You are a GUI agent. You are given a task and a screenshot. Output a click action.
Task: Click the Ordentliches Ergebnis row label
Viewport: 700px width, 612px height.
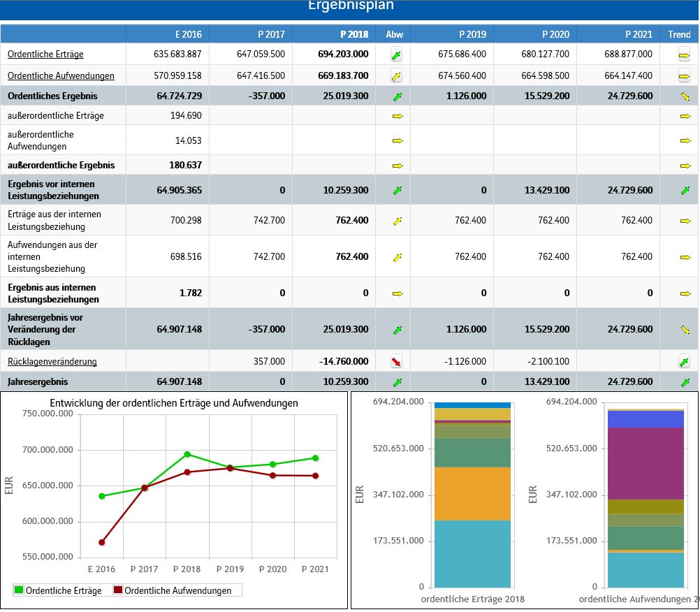coord(52,96)
